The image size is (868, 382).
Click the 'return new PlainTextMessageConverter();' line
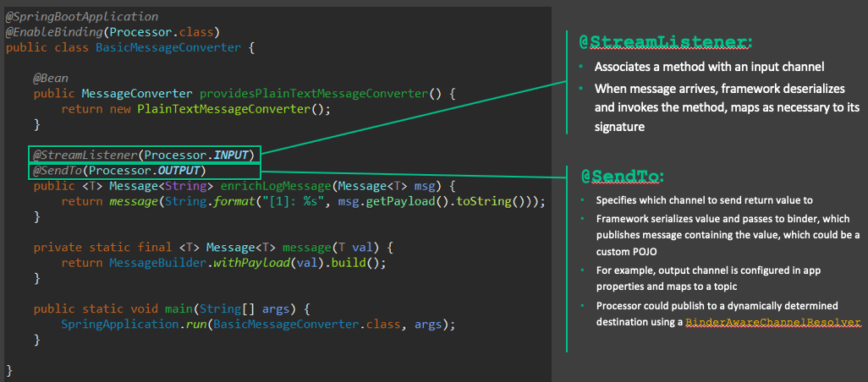pyautogui.click(x=195, y=109)
